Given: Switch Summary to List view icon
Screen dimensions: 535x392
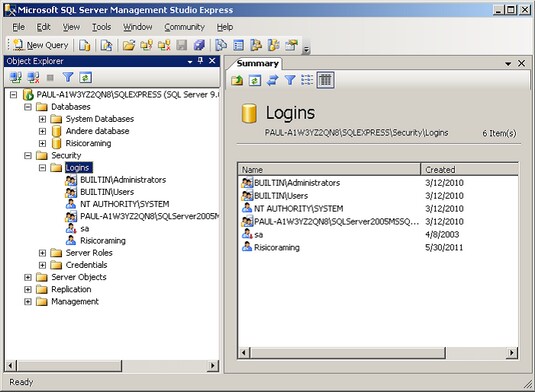Looking at the screenshot, I should coord(307,81).
